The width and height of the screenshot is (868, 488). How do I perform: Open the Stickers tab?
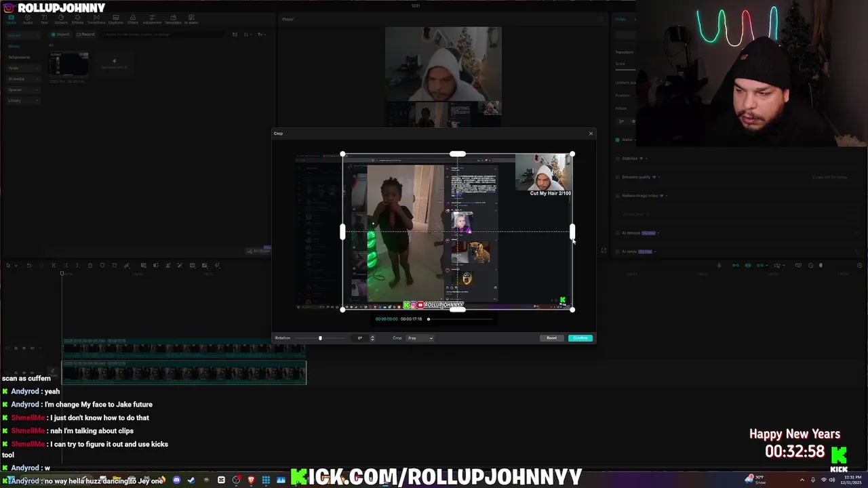coord(61,20)
